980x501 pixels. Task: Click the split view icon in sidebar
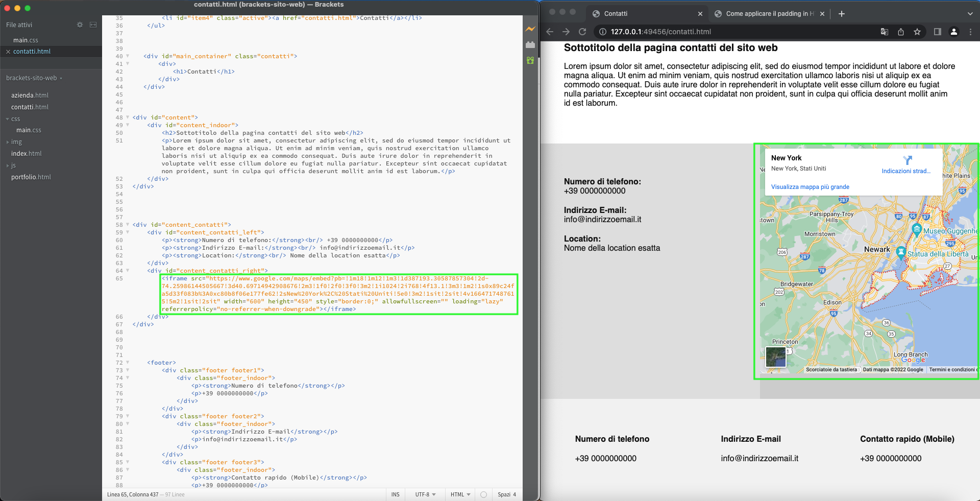point(93,25)
